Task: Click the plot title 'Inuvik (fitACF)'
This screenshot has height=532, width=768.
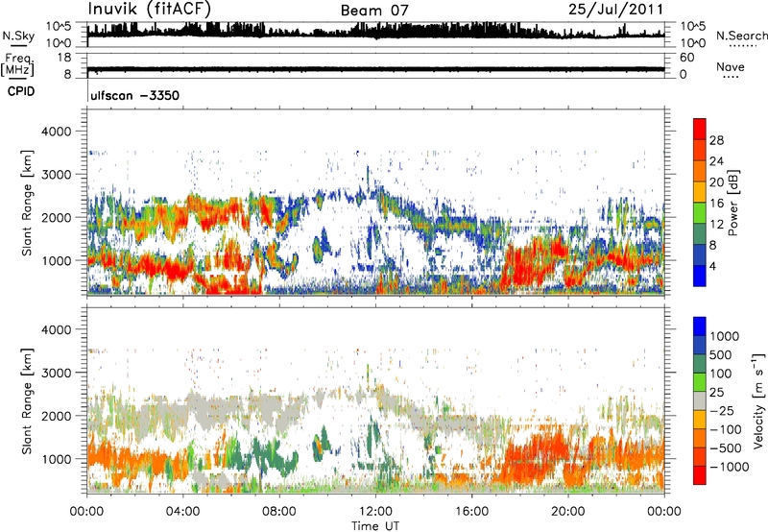Action: [150, 10]
